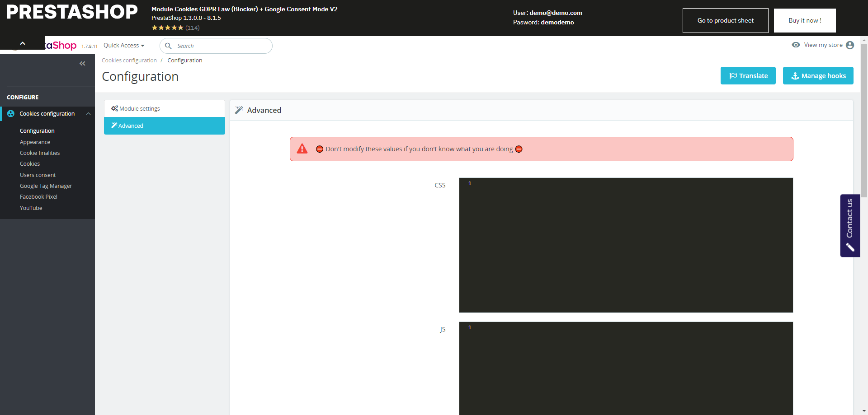Open Cookie finalities in the sidebar
Viewport: 868px width, 415px height.
click(40, 153)
